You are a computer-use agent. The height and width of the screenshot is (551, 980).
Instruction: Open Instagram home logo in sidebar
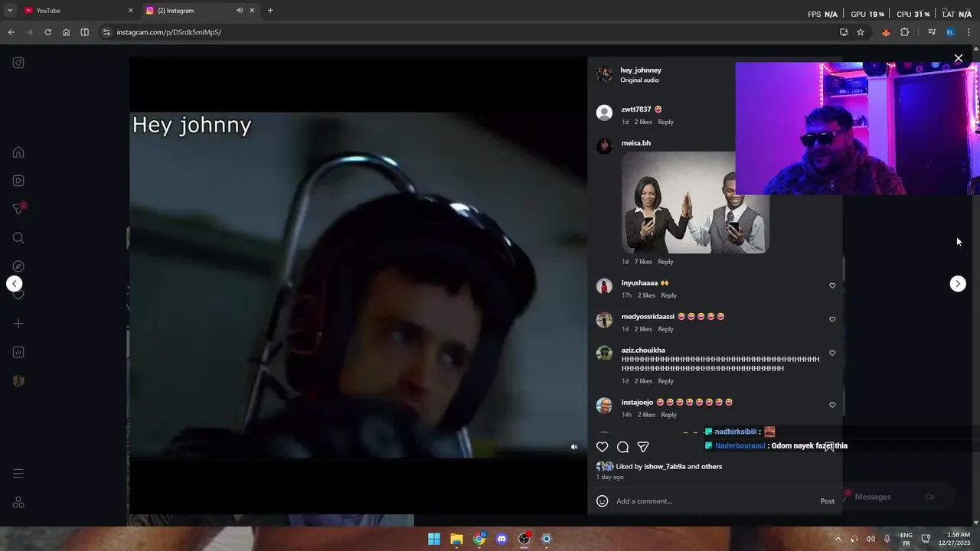[18, 63]
